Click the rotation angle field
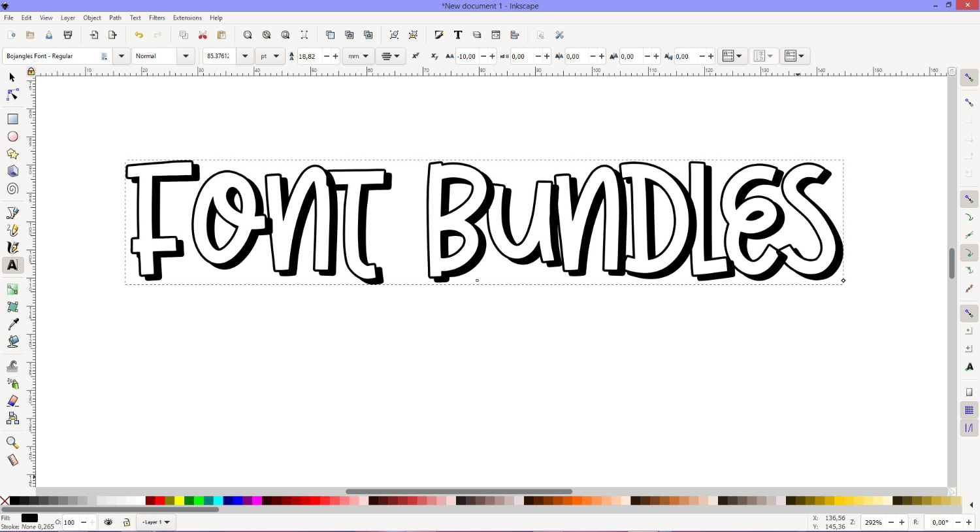Screen dimensions: 980x532 point(939,522)
